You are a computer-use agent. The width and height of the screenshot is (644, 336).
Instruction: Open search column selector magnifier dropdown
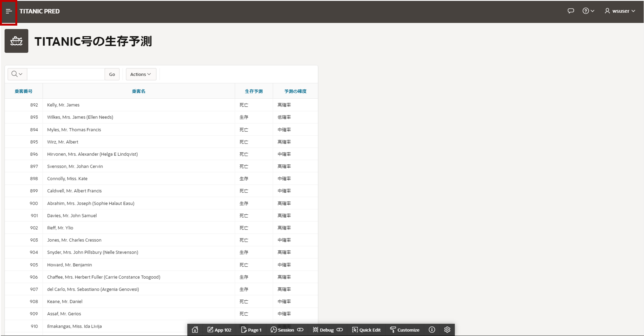17,74
